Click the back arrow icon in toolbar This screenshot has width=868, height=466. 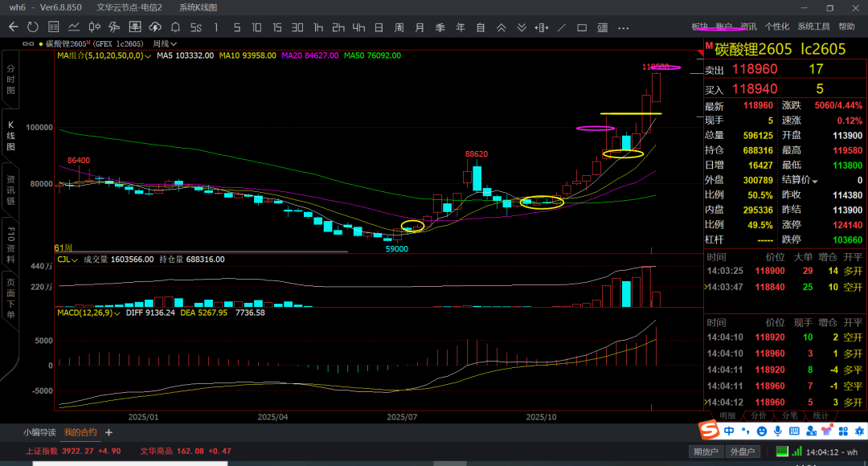(x=13, y=27)
